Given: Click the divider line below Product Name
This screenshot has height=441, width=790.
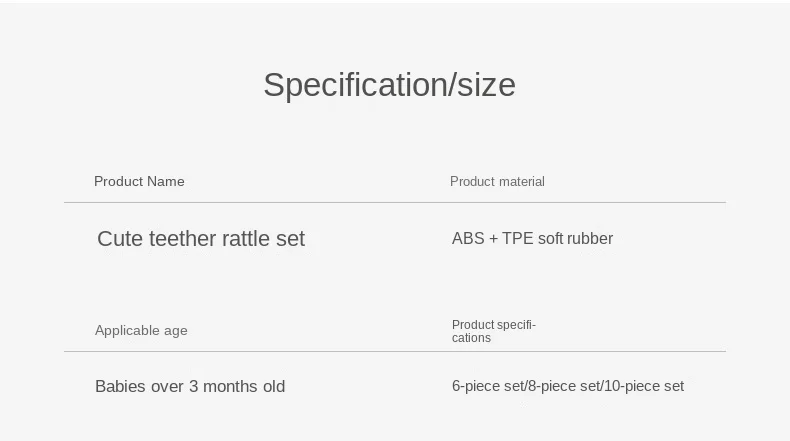Looking at the screenshot, I should click(x=395, y=203).
